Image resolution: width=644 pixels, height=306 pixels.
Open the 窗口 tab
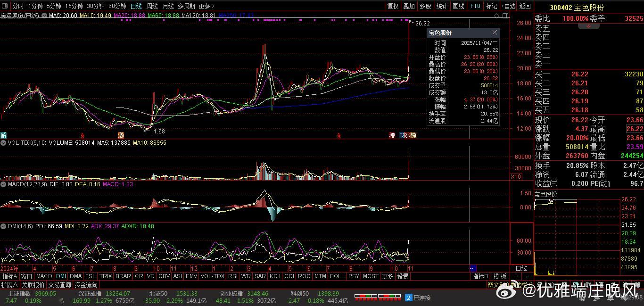(x=27, y=276)
